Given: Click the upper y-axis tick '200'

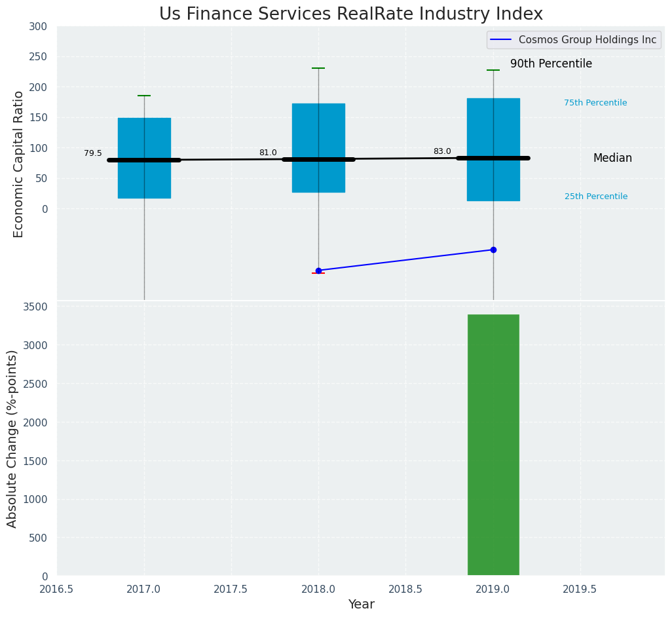Looking at the screenshot, I should 37,87.
